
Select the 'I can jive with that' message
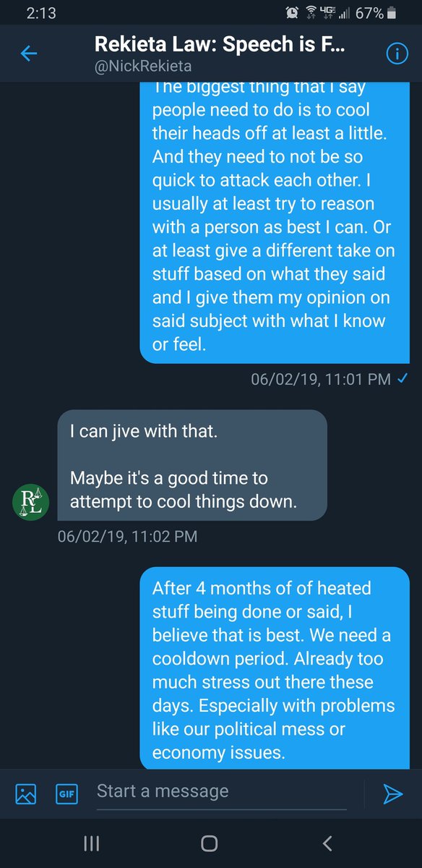pyautogui.click(x=192, y=467)
